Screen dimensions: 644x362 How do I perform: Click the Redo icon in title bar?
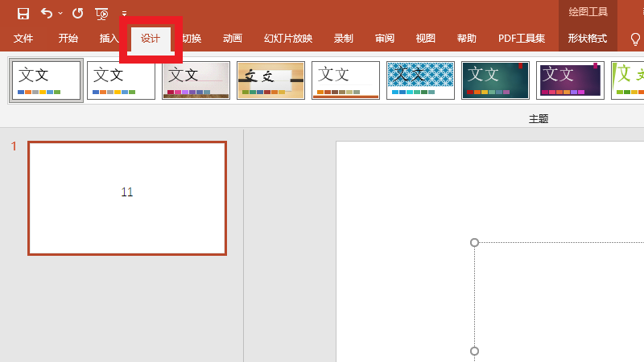[77, 13]
